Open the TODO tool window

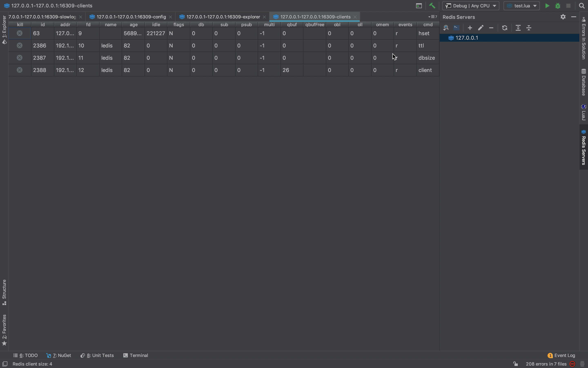26,355
